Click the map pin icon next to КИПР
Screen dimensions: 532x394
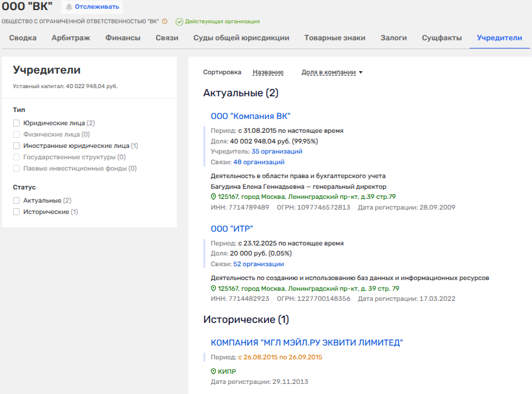point(213,372)
